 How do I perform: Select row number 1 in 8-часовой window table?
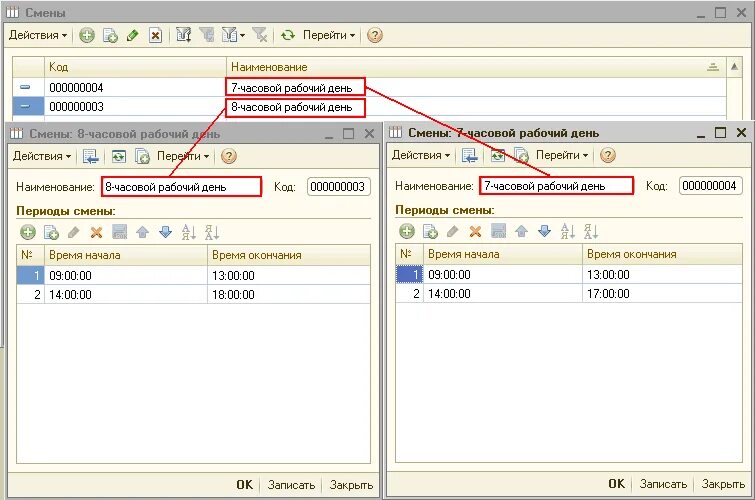coord(31,275)
